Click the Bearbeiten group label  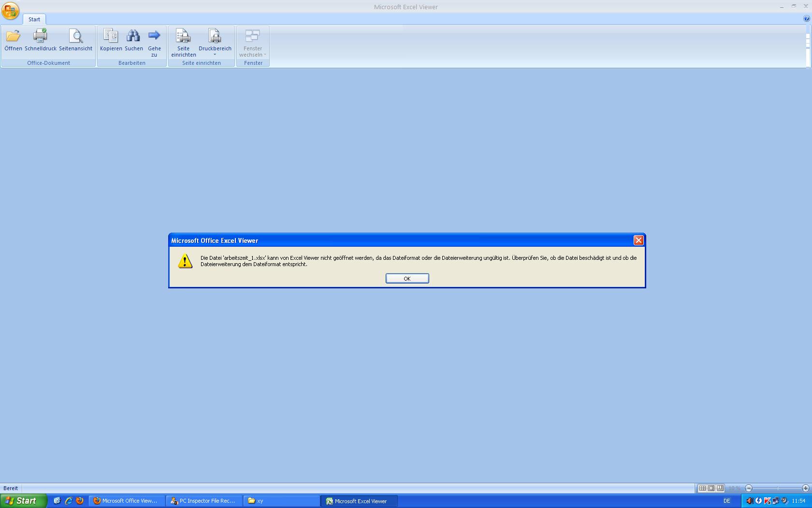tap(132, 63)
